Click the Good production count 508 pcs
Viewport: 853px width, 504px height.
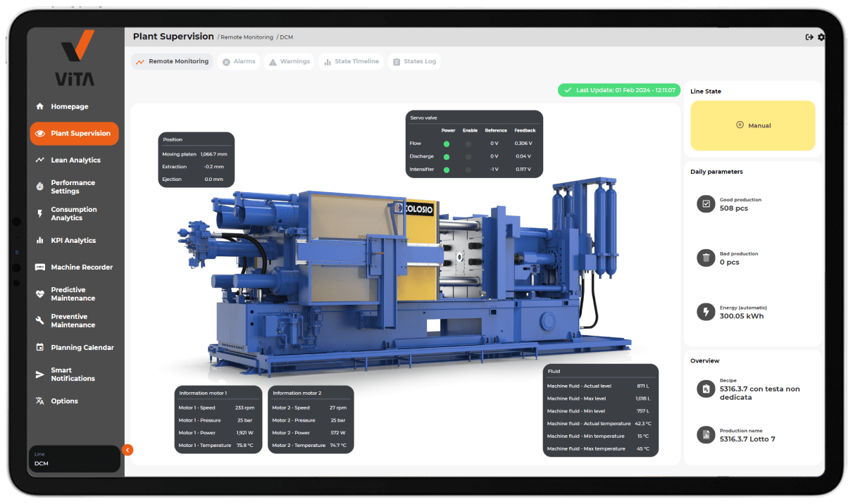click(734, 208)
